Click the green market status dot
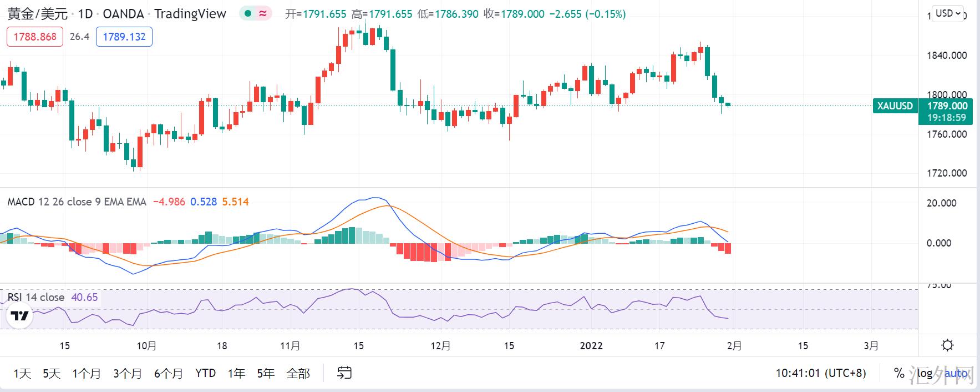Image resolution: width=980 pixels, height=392 pixels. [247, 14]
